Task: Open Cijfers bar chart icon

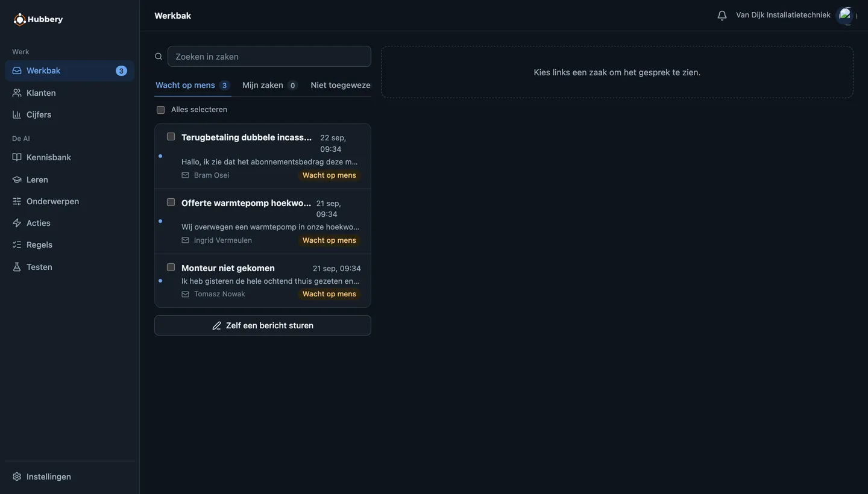Action: [x=17, y=114]
